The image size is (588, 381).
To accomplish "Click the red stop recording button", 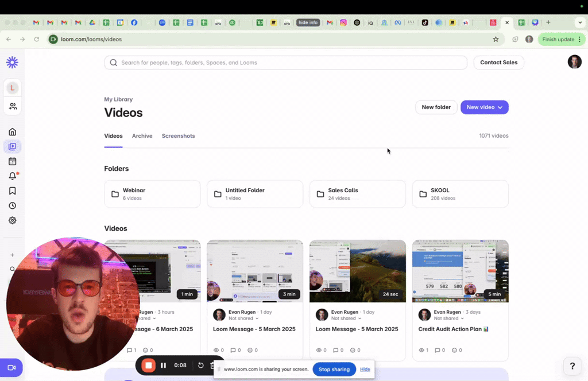I will (149, 366).
